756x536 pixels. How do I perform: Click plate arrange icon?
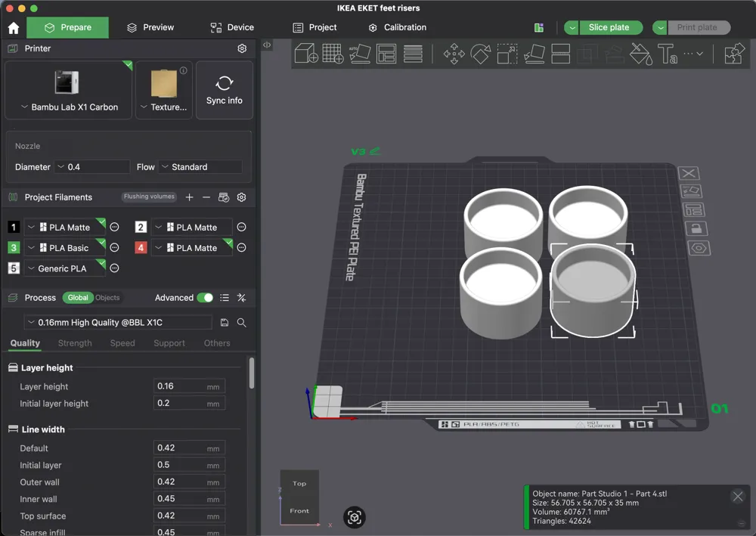[x=694, y=209]
